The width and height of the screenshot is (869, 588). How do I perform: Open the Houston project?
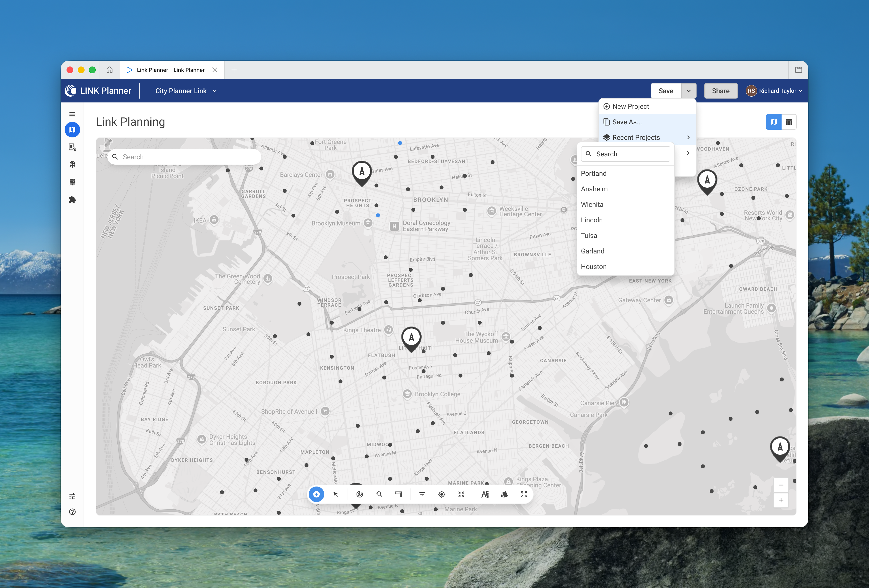(x=626, y=267)
